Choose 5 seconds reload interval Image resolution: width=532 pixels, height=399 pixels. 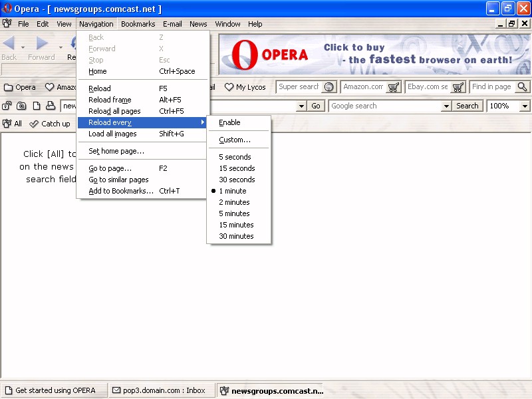click(x=235, y=157)
